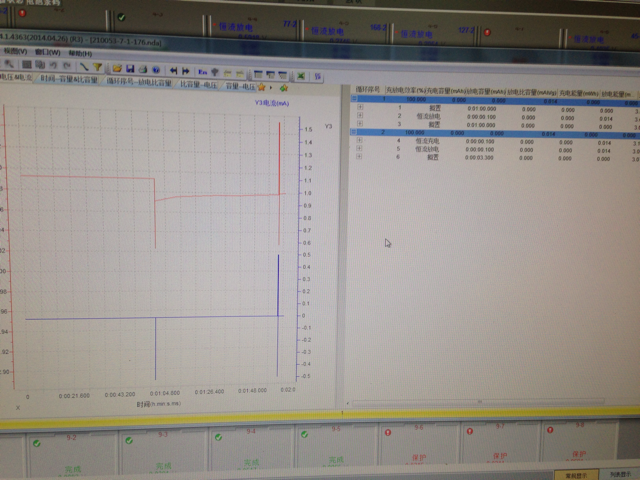Click the Y3电流(mA) axis label
Screen dimensions: 640x480
[272, 103]
